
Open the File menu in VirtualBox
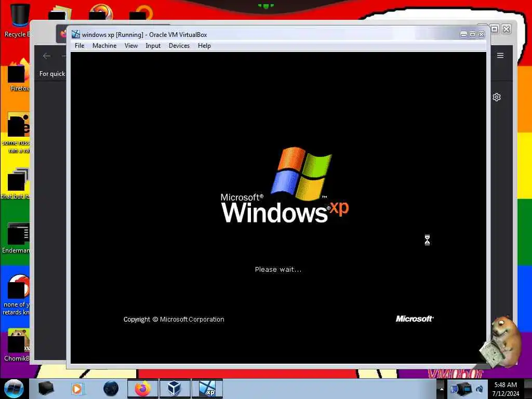tap(79, 46)
